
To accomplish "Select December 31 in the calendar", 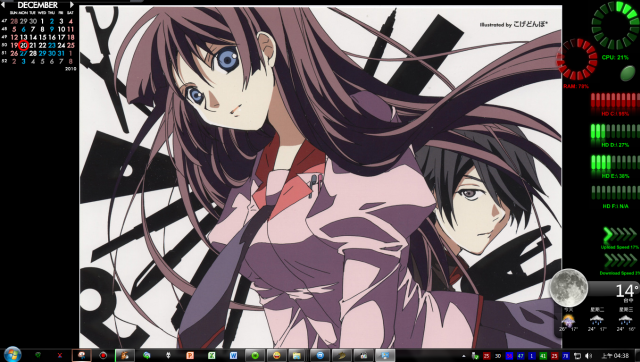I will (x=61, y=53).
